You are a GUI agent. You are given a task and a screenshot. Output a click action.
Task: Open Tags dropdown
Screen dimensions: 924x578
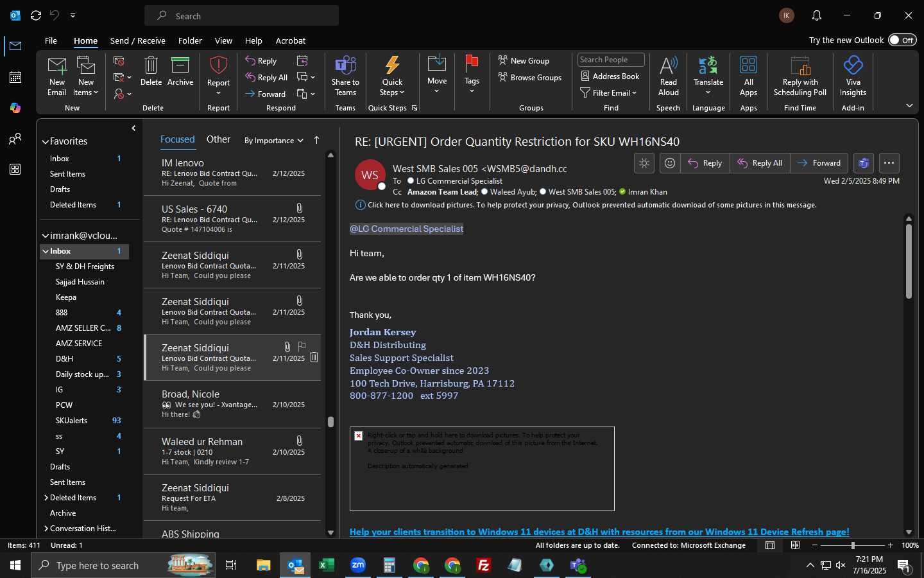pos(472,76)
